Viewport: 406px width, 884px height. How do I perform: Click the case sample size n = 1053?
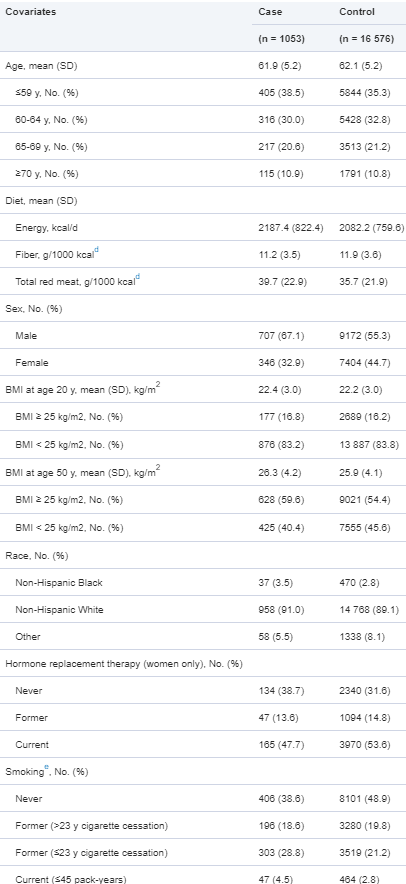click(x=281, y=39)
